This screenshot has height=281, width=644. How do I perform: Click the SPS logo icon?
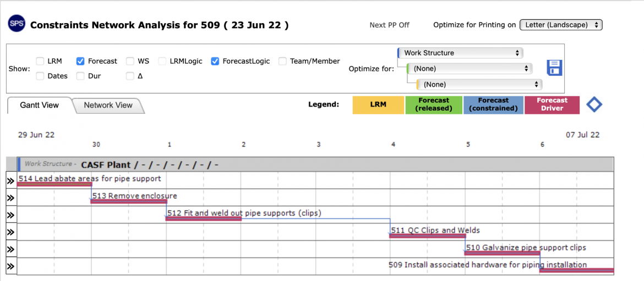point(17,25)
